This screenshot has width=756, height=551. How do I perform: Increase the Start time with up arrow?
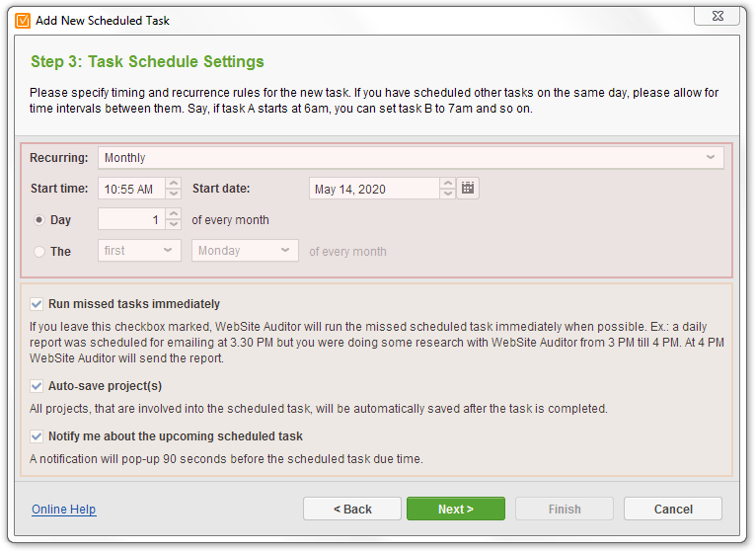click(x=174, y=183)
